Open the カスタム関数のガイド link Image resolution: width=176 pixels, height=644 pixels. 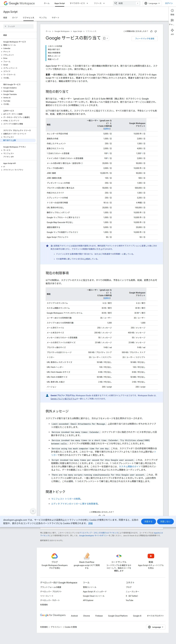[130, 467]
